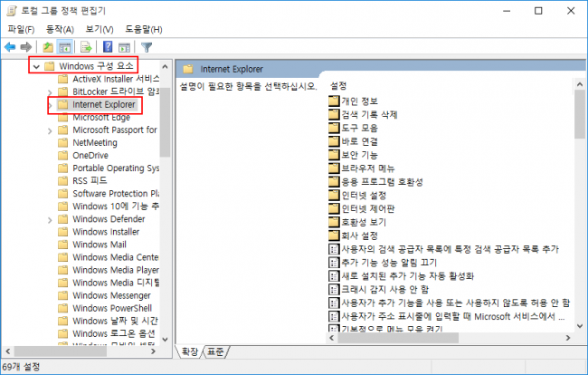Switch to the 표준 tab
This screenshot has height=375, width=588.
(215, 351)
